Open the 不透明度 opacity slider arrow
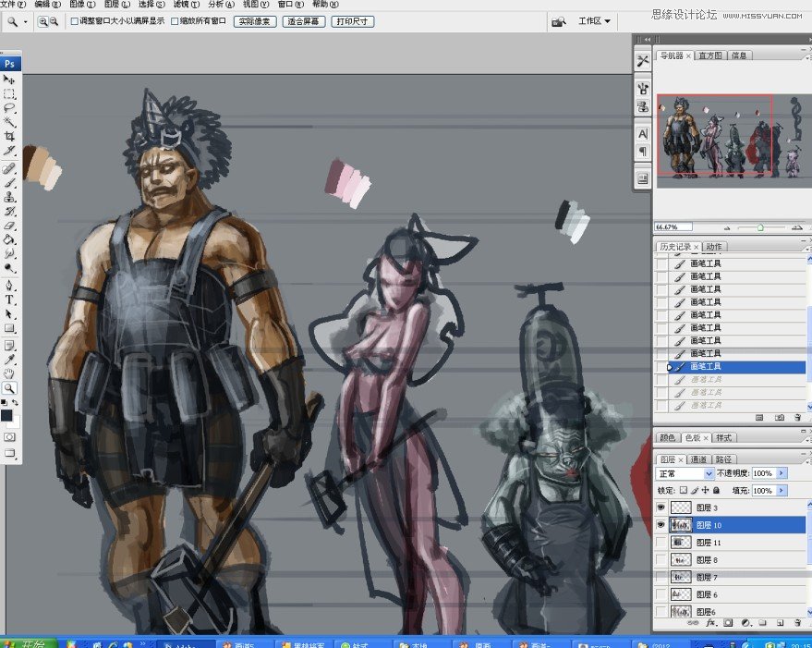The width and height of the screenshot is (812, 648). 782,473
